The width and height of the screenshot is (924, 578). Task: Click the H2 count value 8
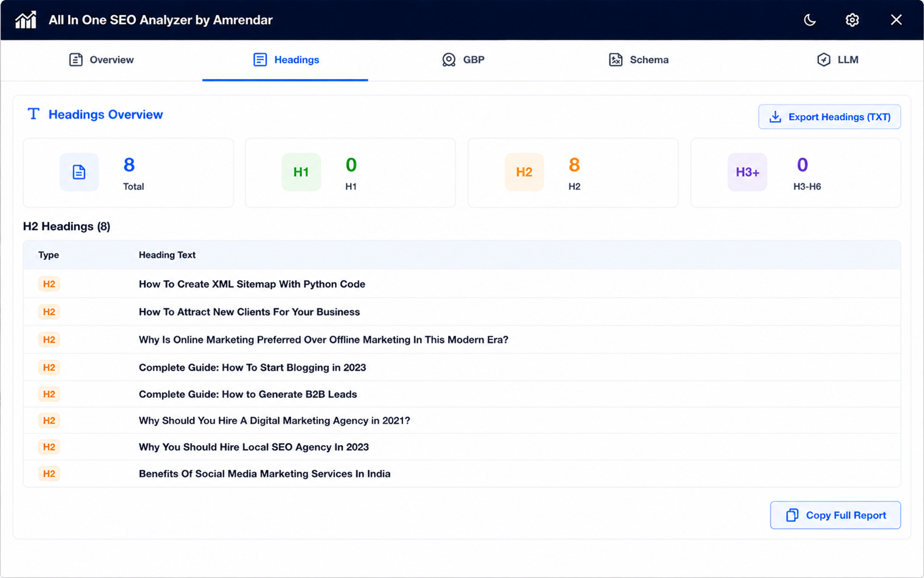[x=574, y=165]
